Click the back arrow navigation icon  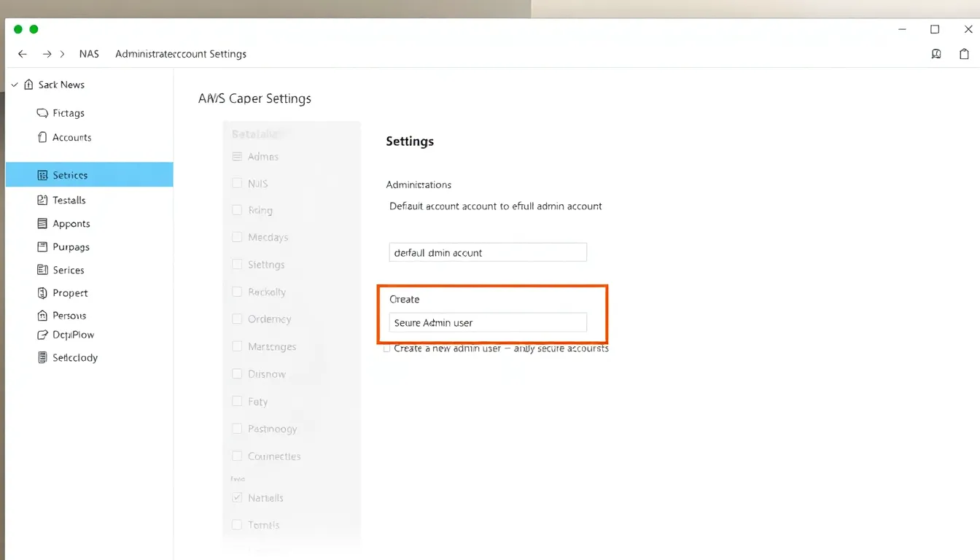click(23, 54)
